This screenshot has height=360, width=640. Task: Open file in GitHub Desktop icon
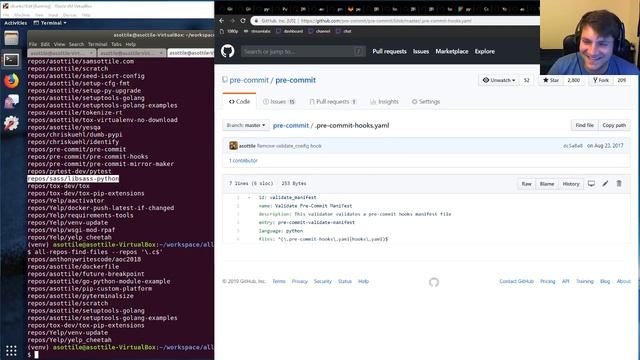(x=591, y=184)
